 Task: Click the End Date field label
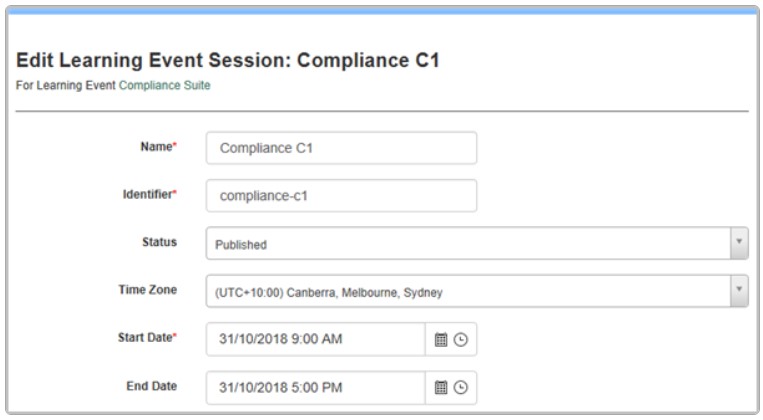[x=151, y=386]
